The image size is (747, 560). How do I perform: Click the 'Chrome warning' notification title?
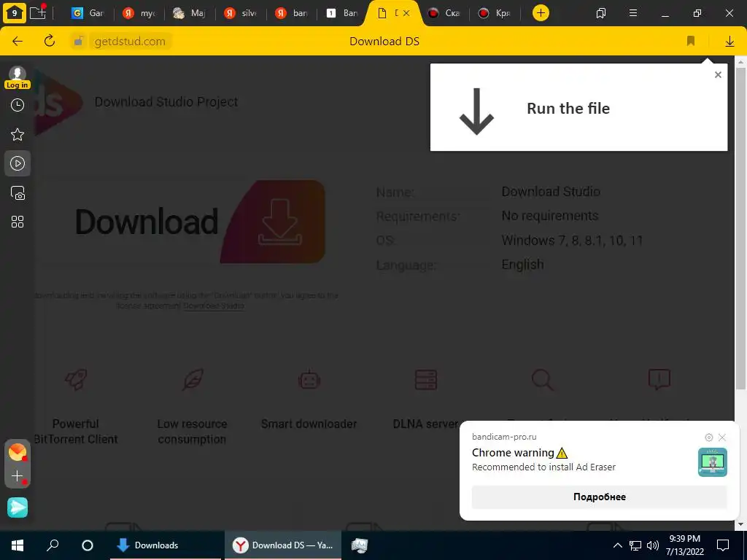click(x=519, y=452)
